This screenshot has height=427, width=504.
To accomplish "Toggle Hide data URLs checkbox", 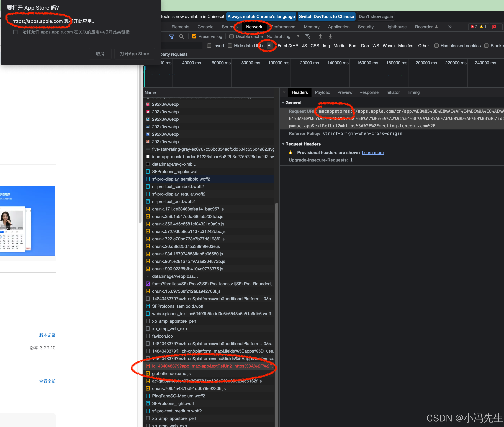I will point(230,46).
